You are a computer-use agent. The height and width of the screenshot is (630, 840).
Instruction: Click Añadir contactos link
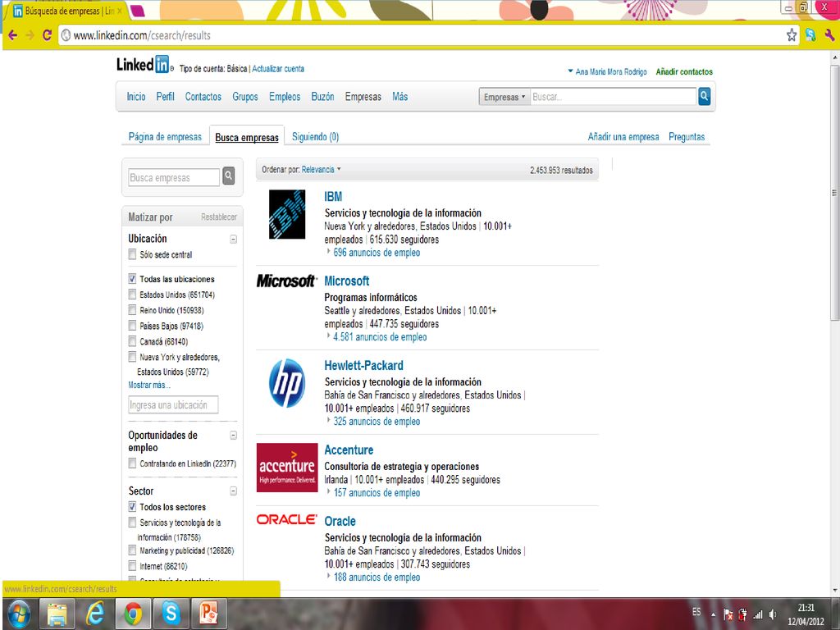click(684, 71)
